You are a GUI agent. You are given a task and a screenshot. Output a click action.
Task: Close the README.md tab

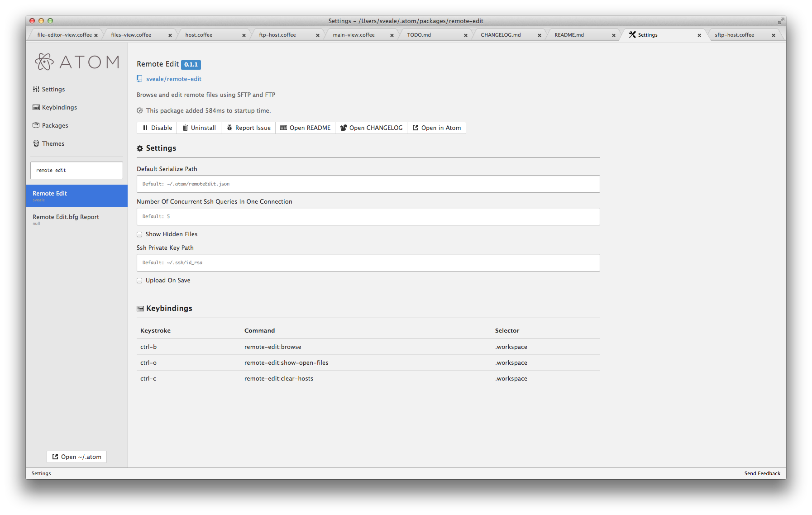[614, 35]
